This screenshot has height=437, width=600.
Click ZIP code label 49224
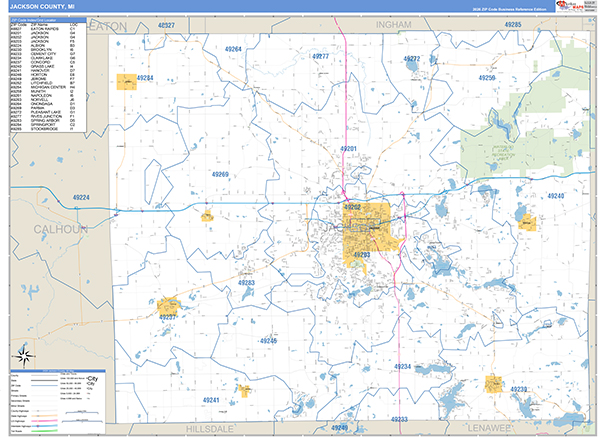click(81, 197)
